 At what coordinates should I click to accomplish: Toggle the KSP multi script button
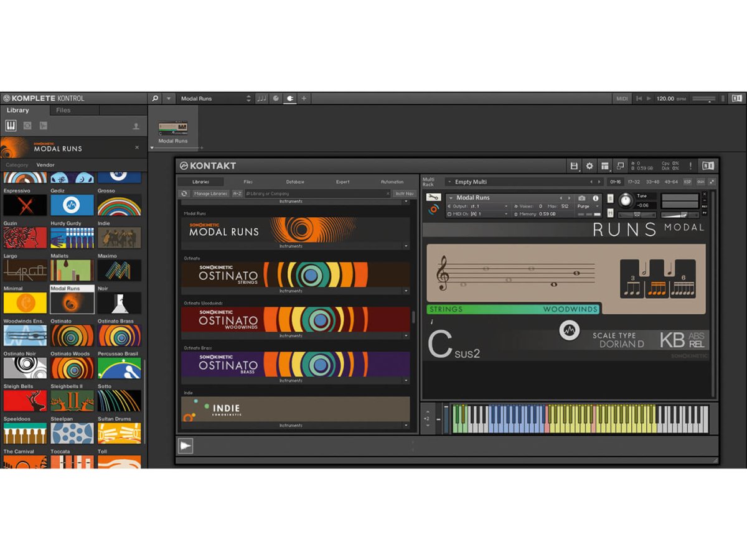688,182
